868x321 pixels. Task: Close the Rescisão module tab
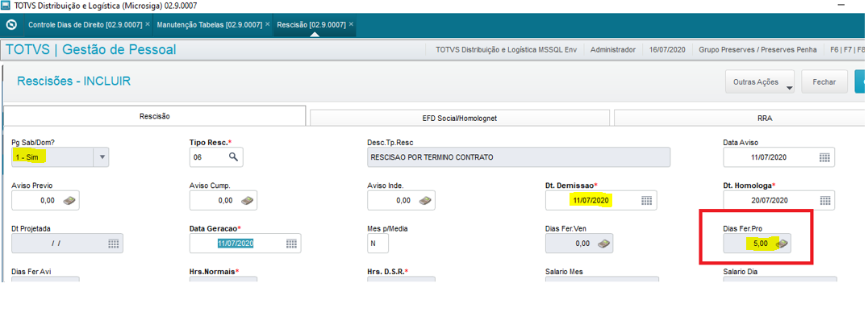(352, 25)
